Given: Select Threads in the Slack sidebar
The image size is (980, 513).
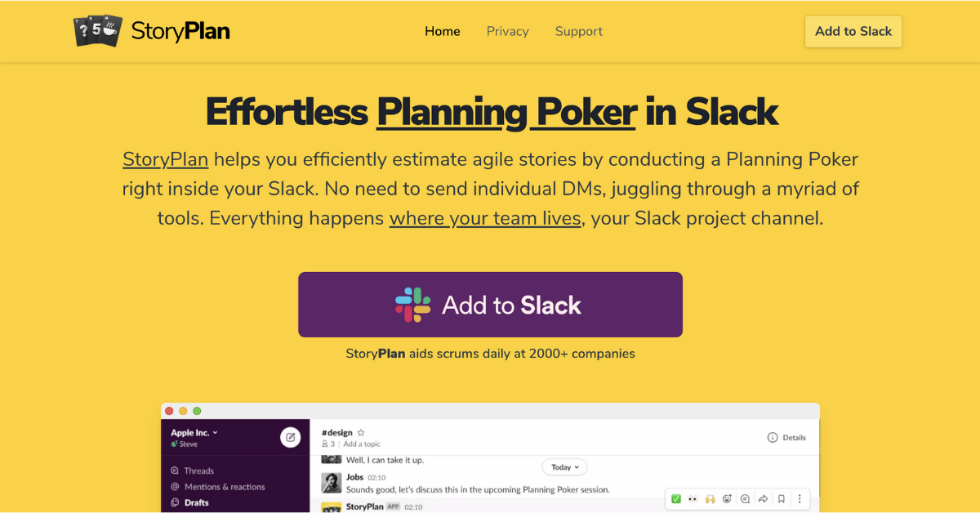Looking at the screenshot, I should (x=198, y=471).
